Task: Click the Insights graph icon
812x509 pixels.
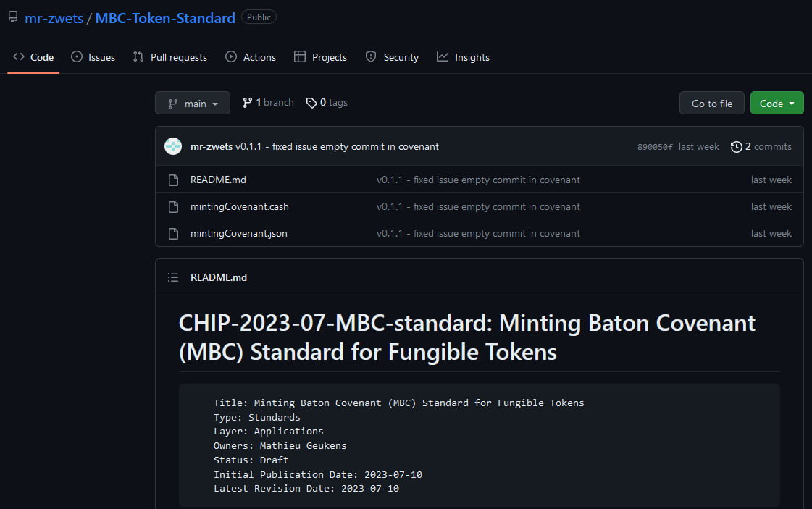Action: click(443, 57)
